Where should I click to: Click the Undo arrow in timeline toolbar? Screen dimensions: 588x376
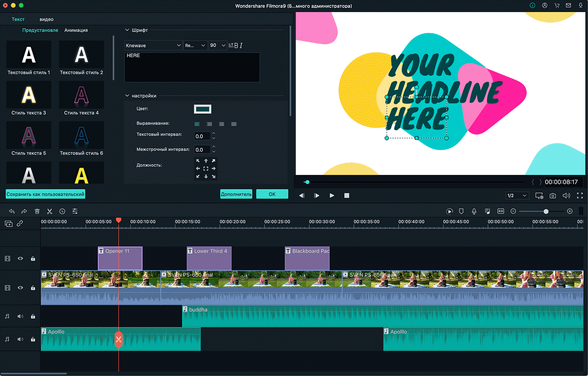pos(12,211)
